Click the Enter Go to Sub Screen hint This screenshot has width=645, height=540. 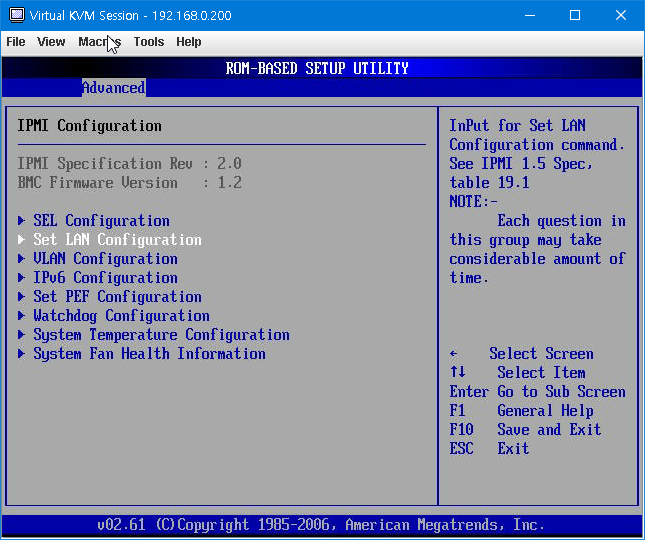pyautogui.click(x=538, y=392)
